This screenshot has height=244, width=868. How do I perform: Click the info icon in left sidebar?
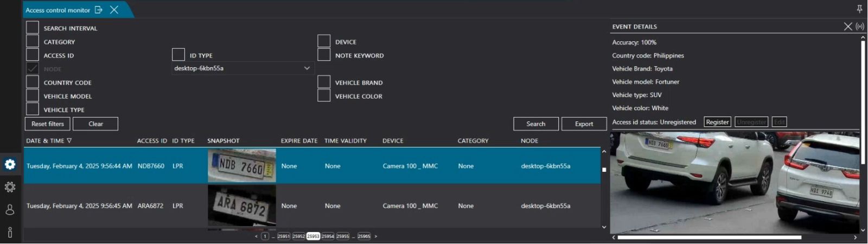(10, 232)
